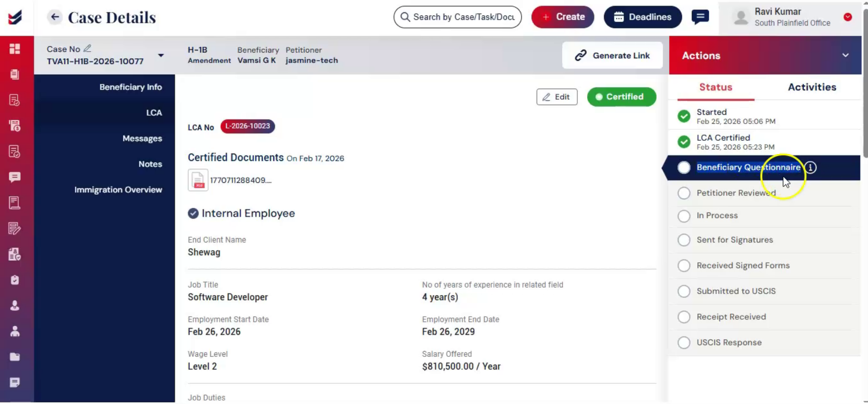Click the info icon beside Beneficiary Questionnaire
This screenshot has height=404, width=868.
pos(811,168)
